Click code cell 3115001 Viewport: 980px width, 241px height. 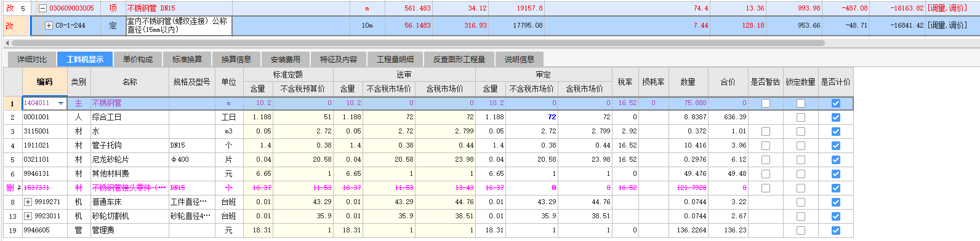(44, 132)
